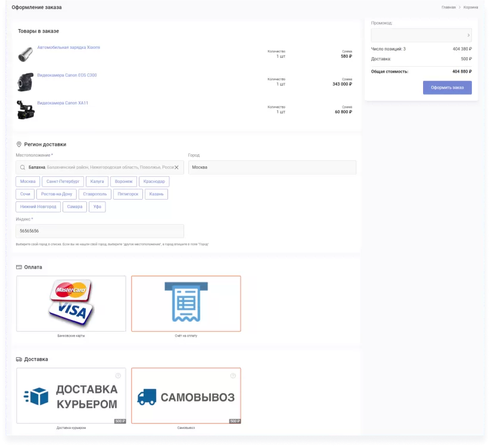This screenshot has width=491, height=448.
Task: Open the Видеокамера Canon EOS C300 link
Action: pyautogui.click(x=67, y=75)
